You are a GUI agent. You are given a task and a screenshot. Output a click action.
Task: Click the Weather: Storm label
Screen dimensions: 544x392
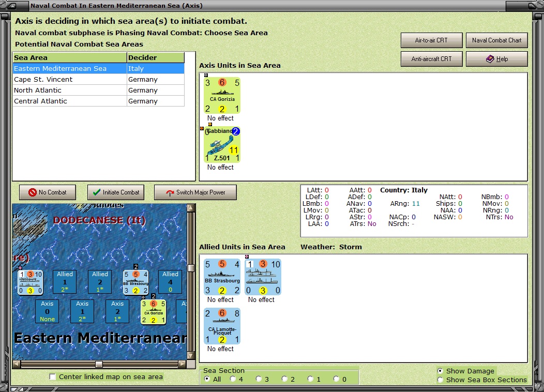point(331,247)
